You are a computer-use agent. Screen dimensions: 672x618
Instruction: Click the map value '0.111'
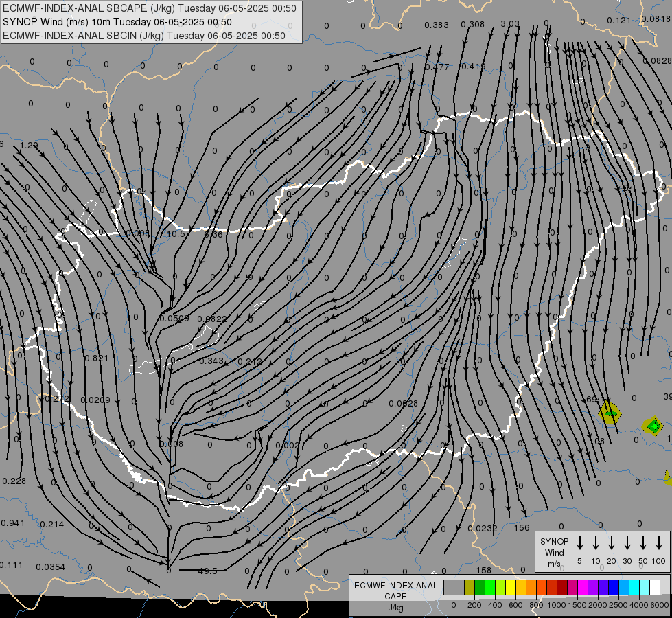(11, 565)
